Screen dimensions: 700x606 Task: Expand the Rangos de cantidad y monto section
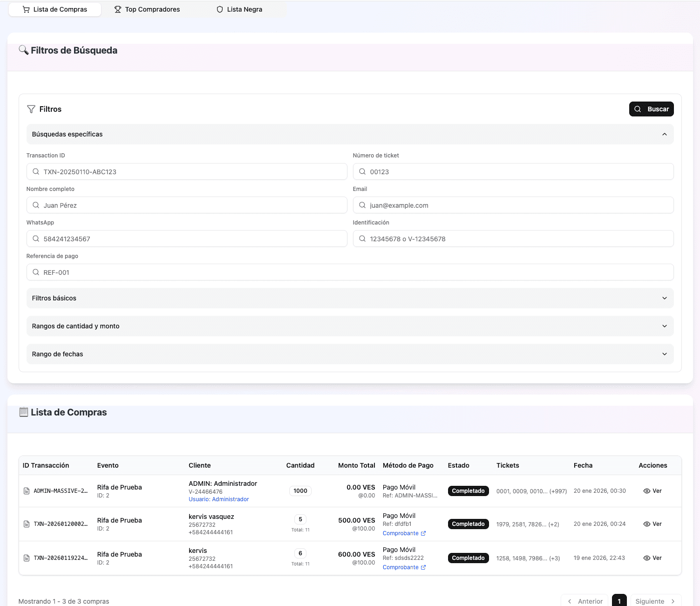click(664, 326)
